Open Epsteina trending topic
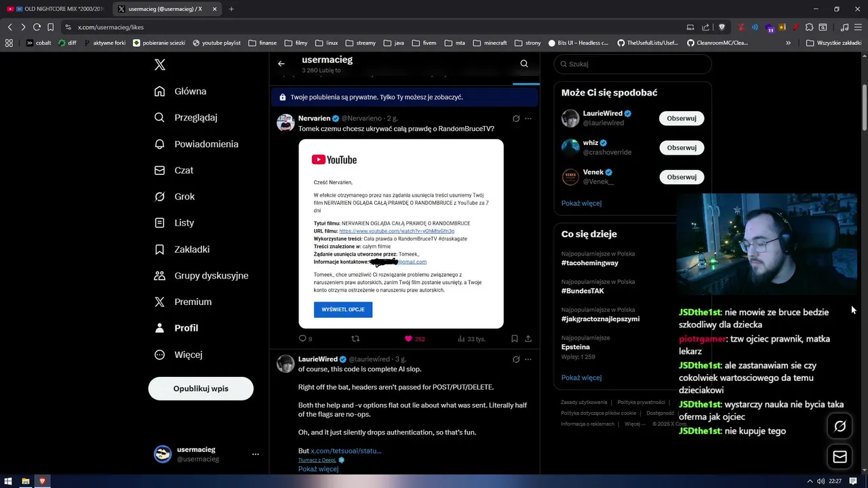Screen dimensions: 868x488 [x=576, y=347]
